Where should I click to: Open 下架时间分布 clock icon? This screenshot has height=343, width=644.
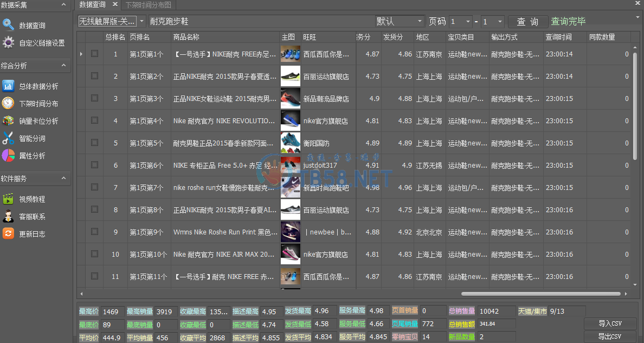click(8, 103)
